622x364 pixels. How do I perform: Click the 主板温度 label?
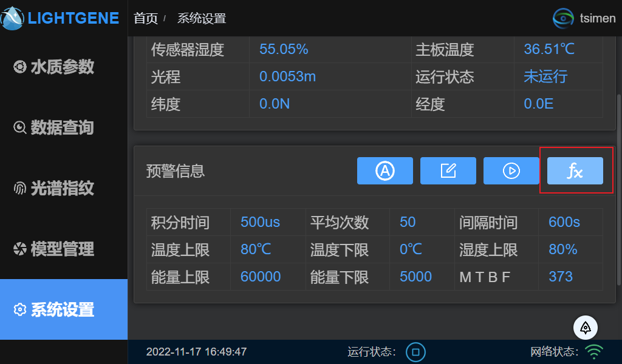445,50
